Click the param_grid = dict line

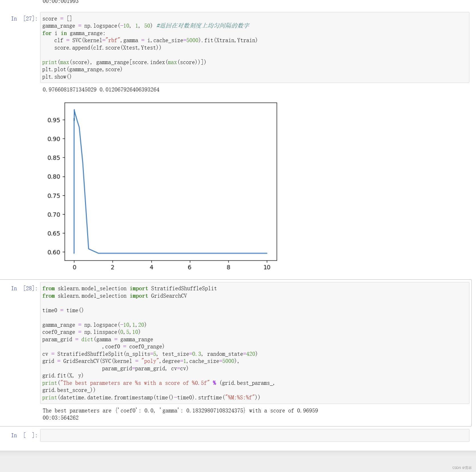pos(97,339)
